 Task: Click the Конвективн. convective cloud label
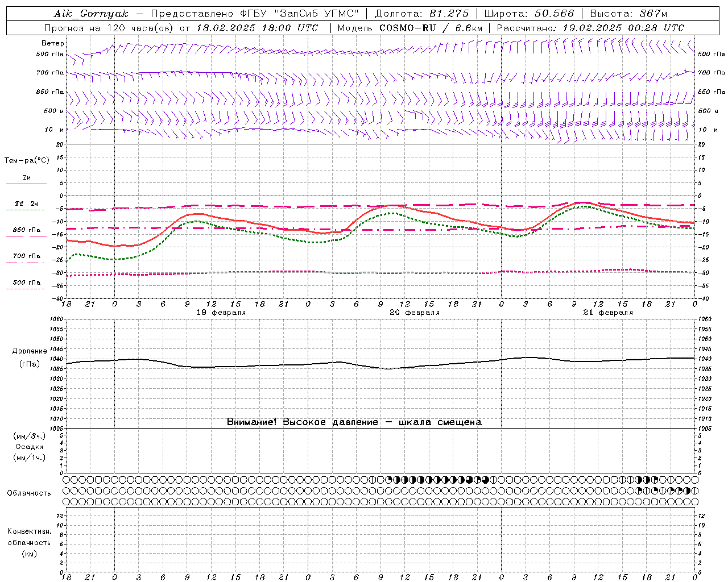point(29,531)
